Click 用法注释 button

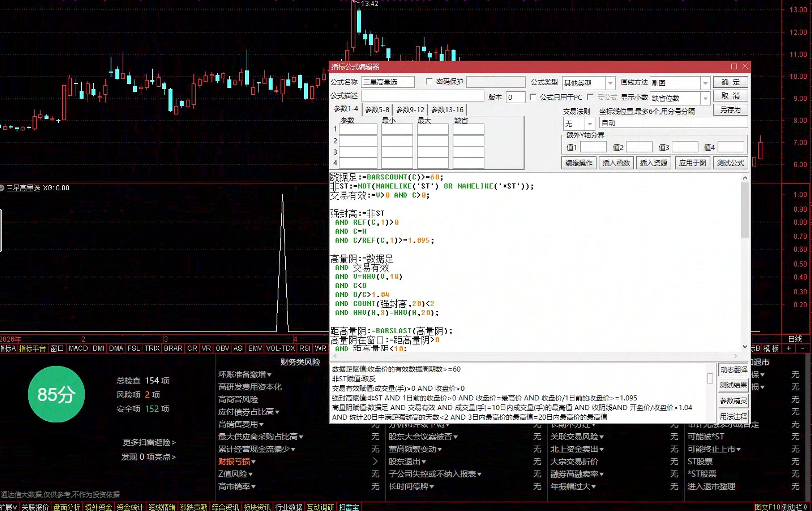734,416
